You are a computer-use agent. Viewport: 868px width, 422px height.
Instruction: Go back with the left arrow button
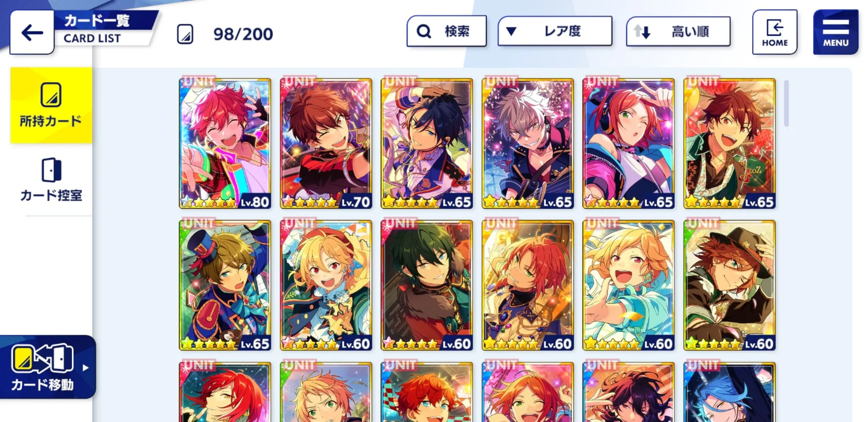point(32,32)
